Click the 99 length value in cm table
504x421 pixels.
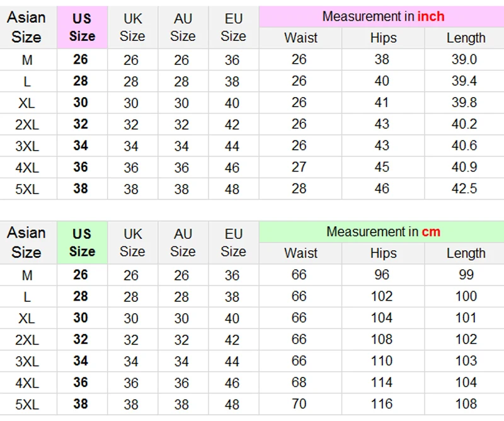pyautogui.click(x=466, y=275)
